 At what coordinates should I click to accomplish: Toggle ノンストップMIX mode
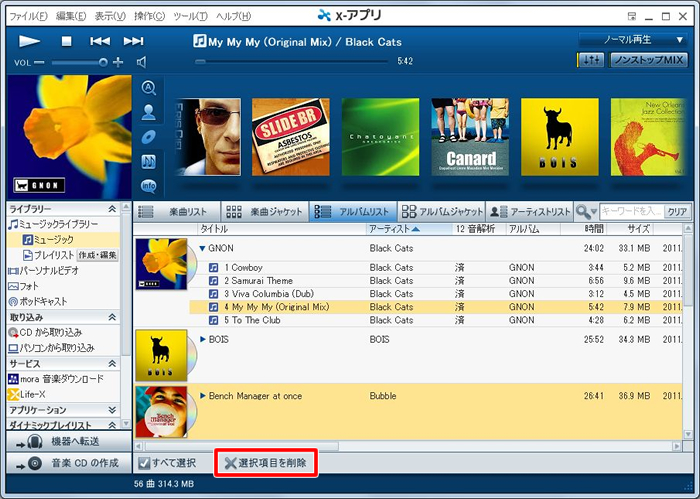[648, 60]
